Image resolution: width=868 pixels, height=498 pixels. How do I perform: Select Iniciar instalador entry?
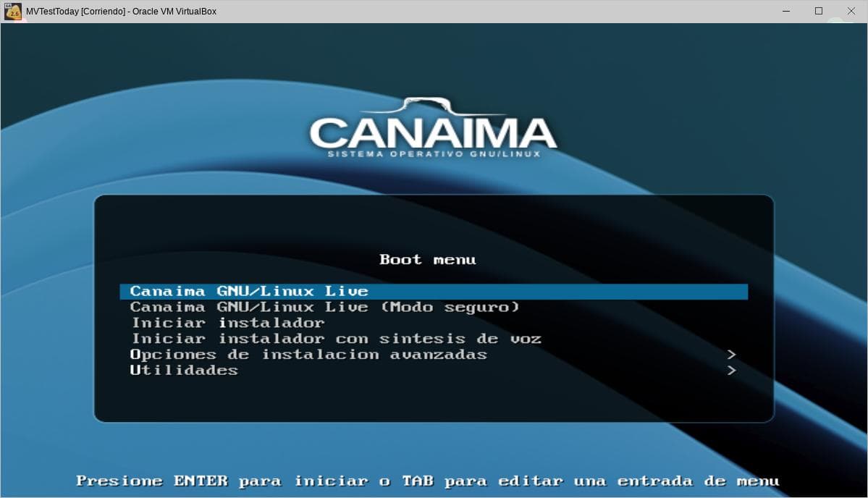pyautogui.click(x=227, y=323)
